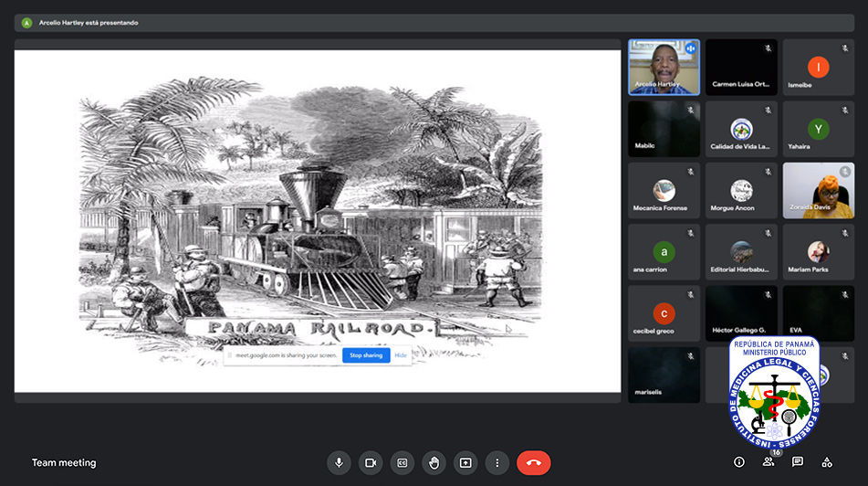The height and width of the screenshot is (486, 868).
Task: Toggle the microphone button
Action: [339, 463]
